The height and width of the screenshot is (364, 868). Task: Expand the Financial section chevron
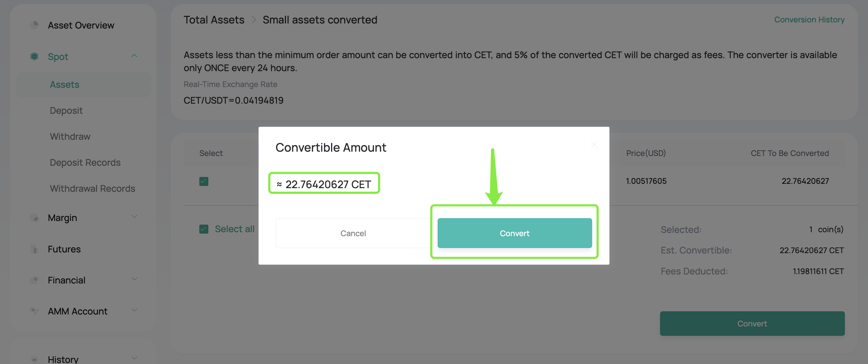tap(134, 279)
